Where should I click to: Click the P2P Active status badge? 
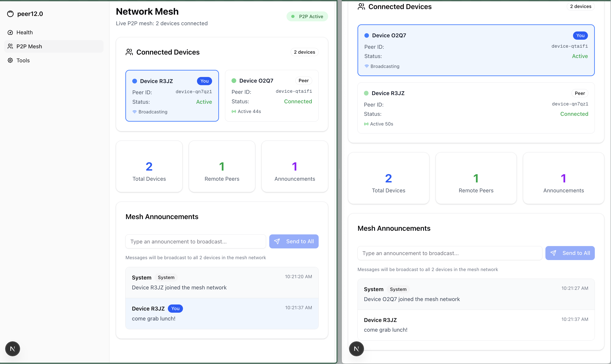pos(307,16)
